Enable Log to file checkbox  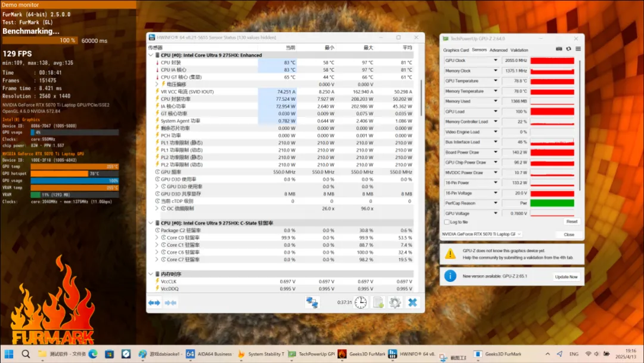[x=447, y=222]
